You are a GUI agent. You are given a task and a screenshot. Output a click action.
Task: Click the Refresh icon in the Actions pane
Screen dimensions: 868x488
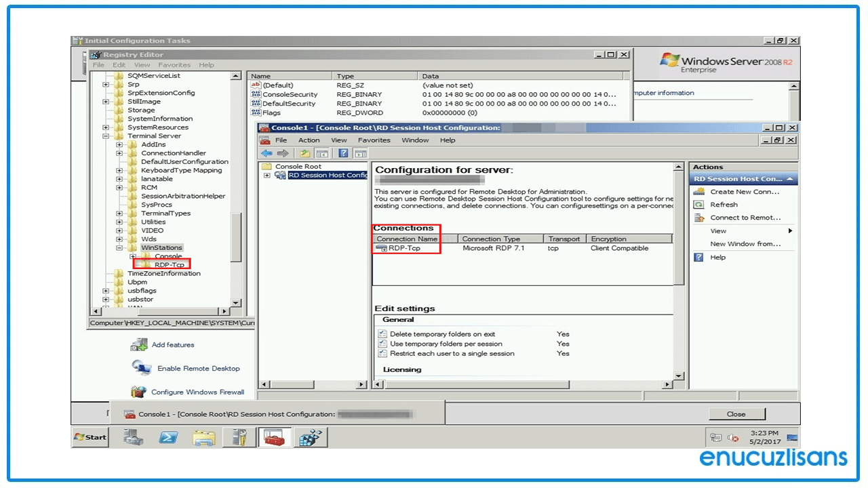point(698,204)
